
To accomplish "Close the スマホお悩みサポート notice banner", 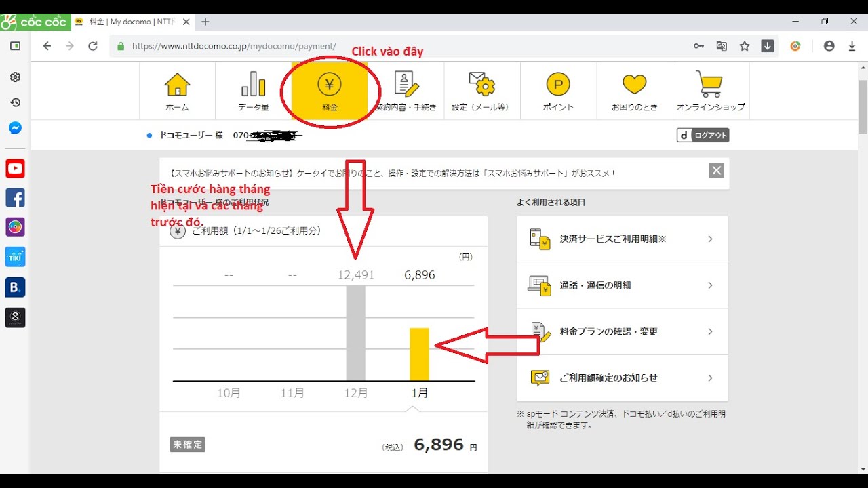I will pos(717,170).
